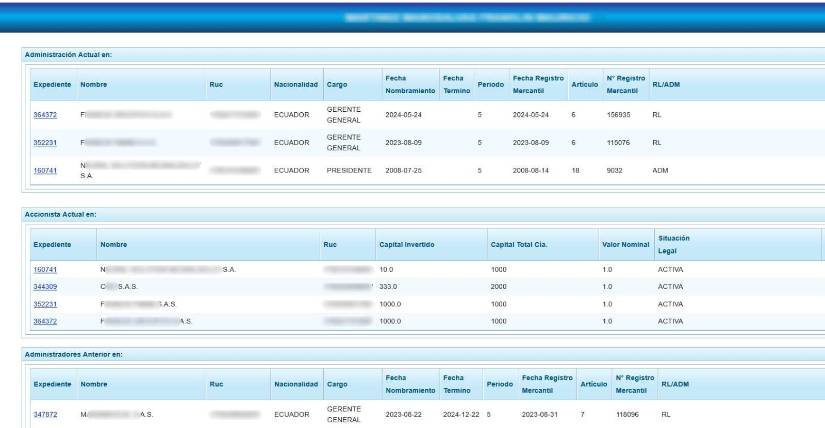Image resolution: width=825 pixels, height=428 pixels.
Task: Sort by Capital Total Cía. column header
Action: 518,243
